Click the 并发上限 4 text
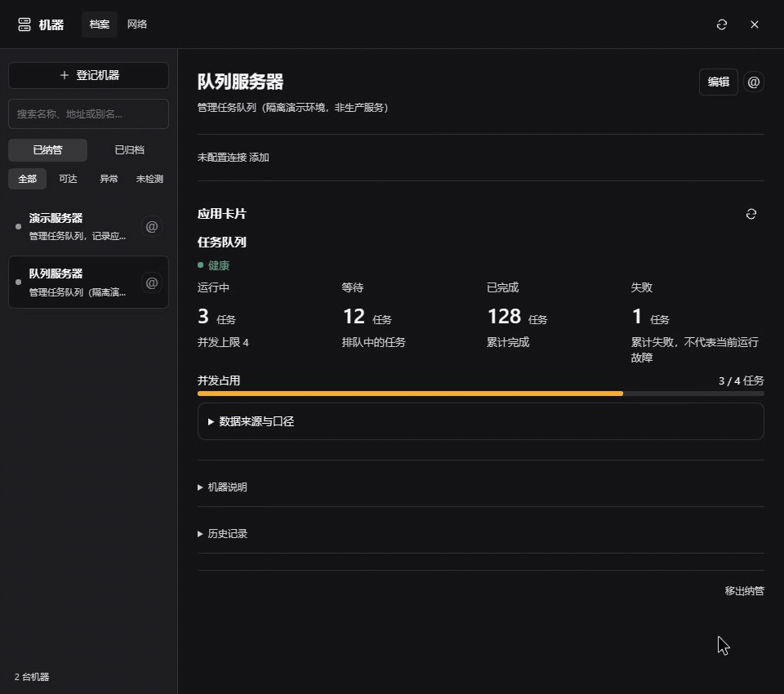The height and width of the screenshot is (694, 784). pyautogui.click(x=223, y=342)
